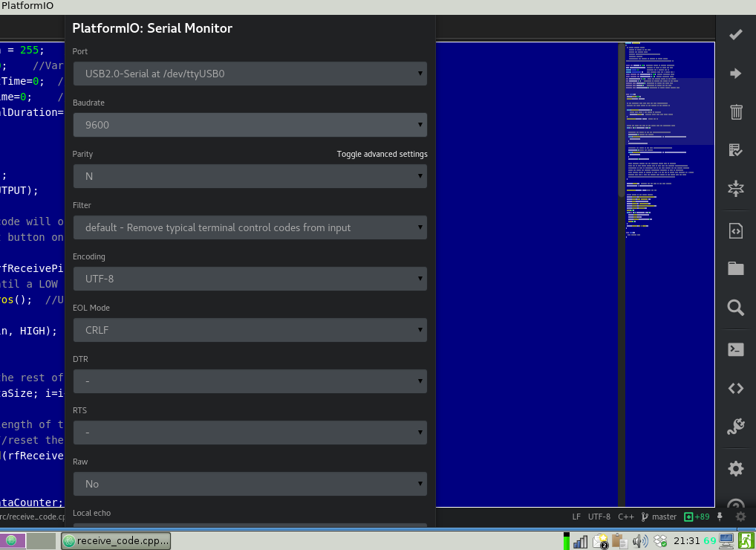Click the 'n, HIGH);' code line
The height and width of the screenshot is (550, 756).
tap(28, 331)
